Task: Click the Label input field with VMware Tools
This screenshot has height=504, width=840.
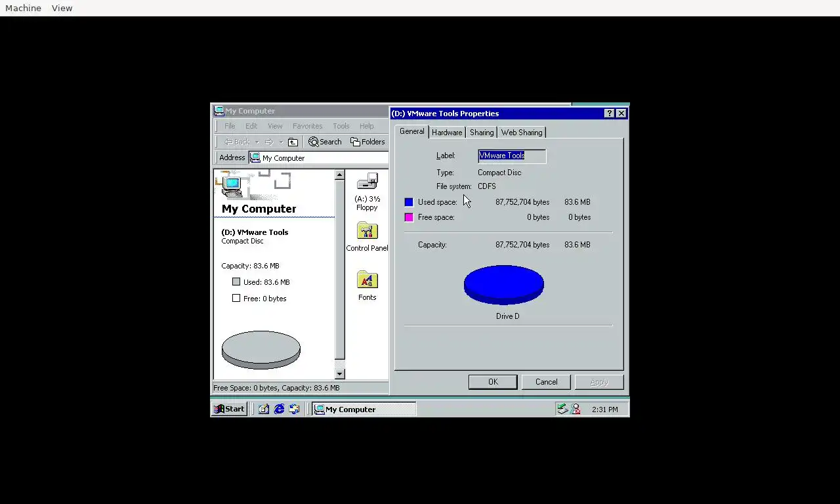Action: pyautogui.click(x=512, y=156)
